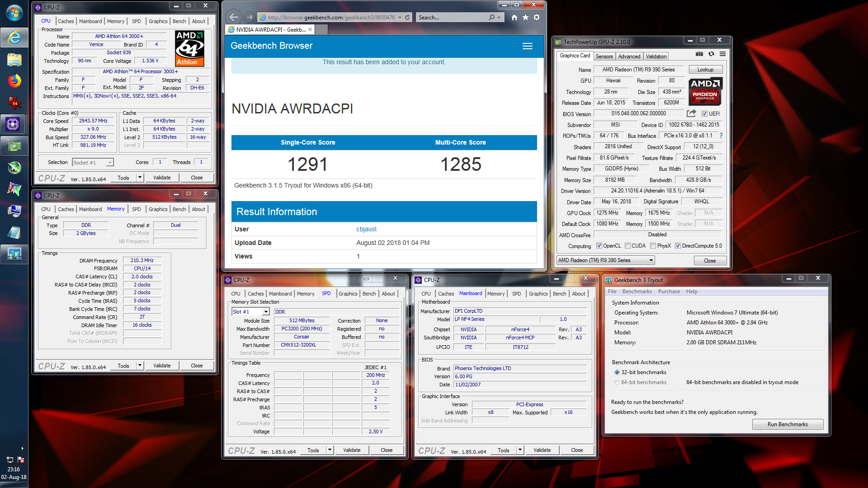Screen dimensions: 868x488
Task: Toggle the CUDA checkbox in GPU-Z
Action: click(627, 246)
